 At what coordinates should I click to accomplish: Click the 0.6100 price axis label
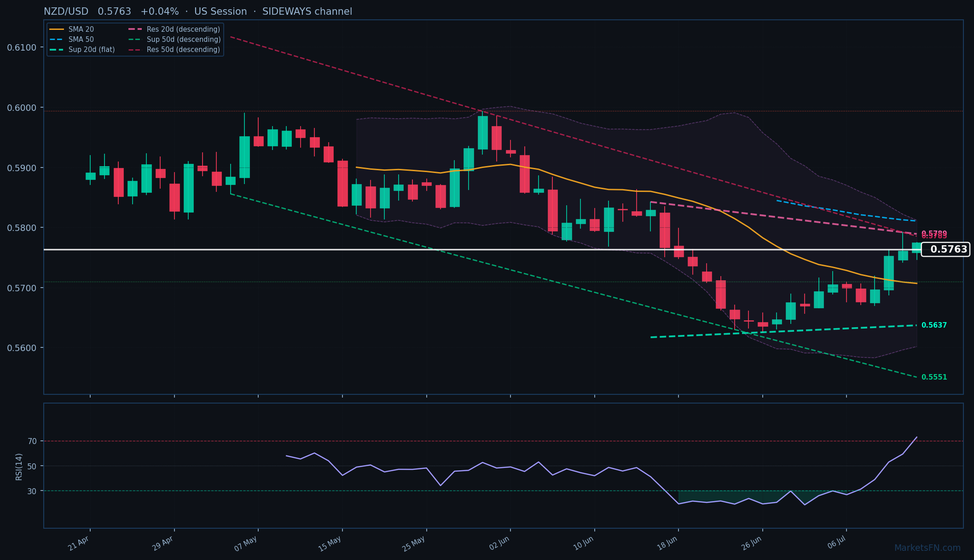[22, 47]
